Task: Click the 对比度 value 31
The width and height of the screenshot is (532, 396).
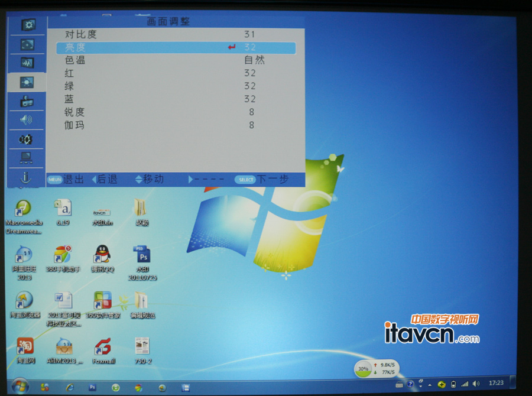Action: pyautogui.click(x=249, y=34)
